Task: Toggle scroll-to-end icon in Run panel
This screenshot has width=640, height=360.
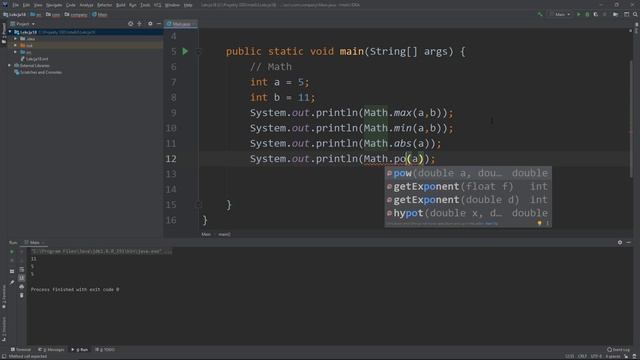Action: pos(22,278)
